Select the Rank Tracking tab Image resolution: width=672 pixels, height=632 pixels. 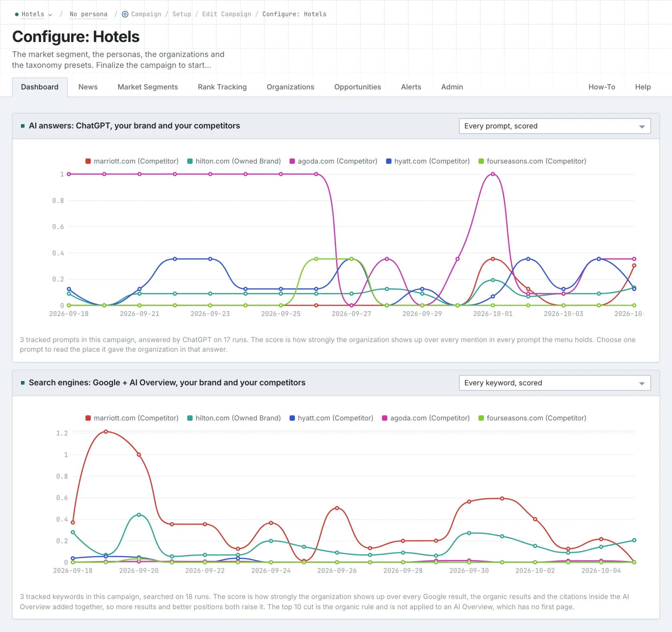(222, 87)
